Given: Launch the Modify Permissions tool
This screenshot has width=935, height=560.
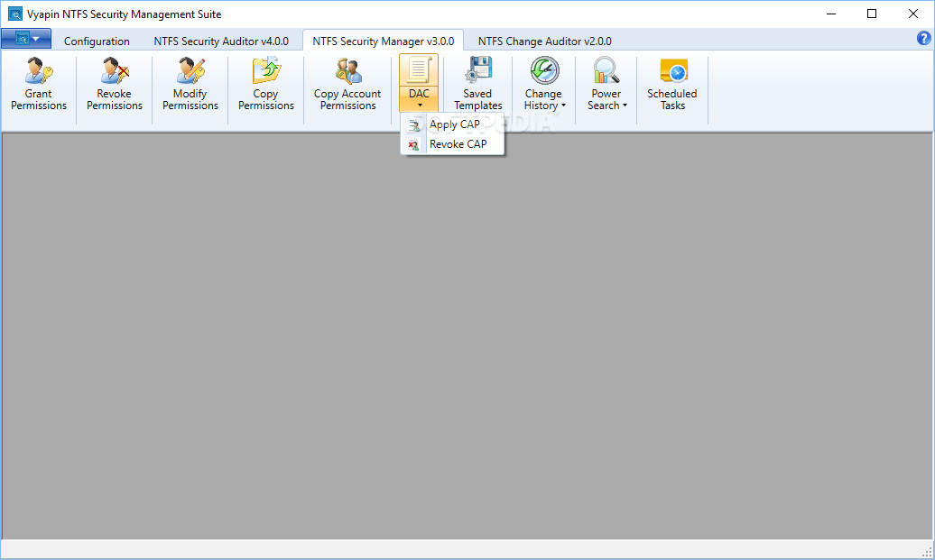Looking at the screenshot, I should coord(190,84).
